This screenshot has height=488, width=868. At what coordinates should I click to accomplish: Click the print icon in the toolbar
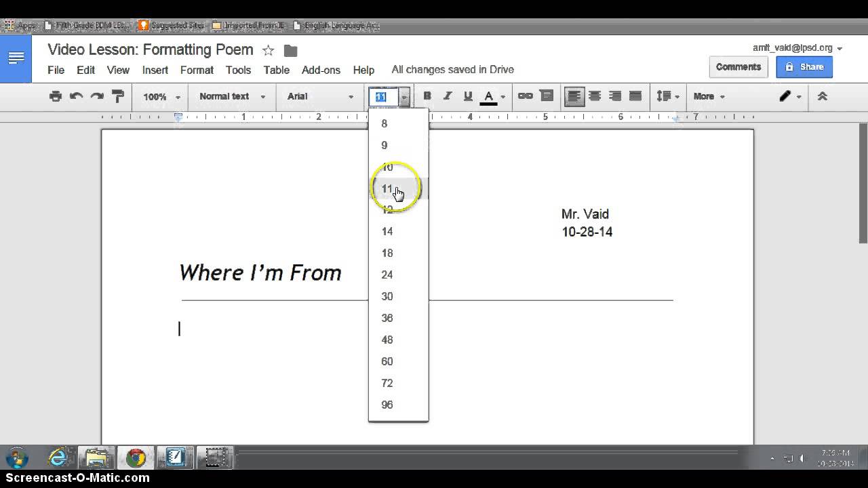click(56, 96)
